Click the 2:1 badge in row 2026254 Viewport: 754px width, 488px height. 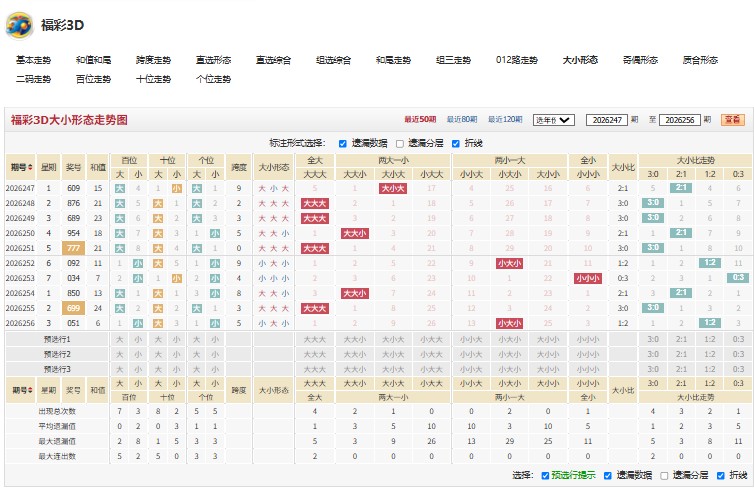[x=681, y=293]
